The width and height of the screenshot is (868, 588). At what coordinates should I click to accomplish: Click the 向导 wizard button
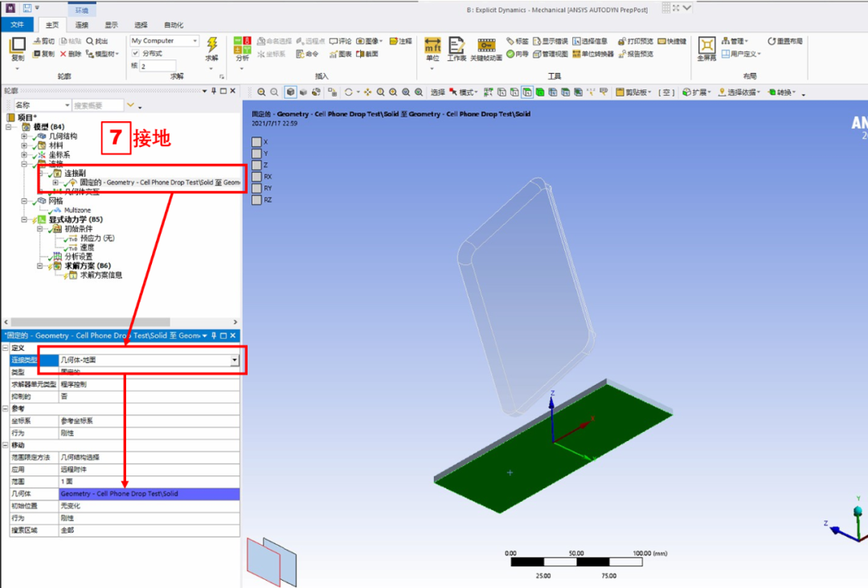coord(518,54)
